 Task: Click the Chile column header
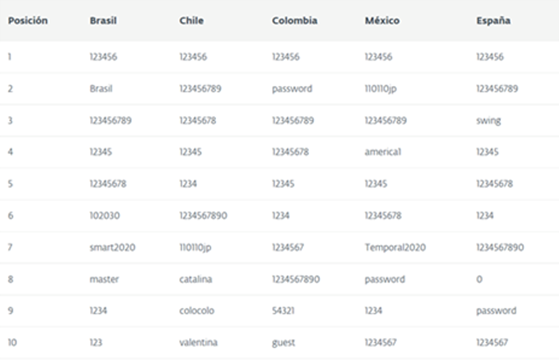[191, 21]
